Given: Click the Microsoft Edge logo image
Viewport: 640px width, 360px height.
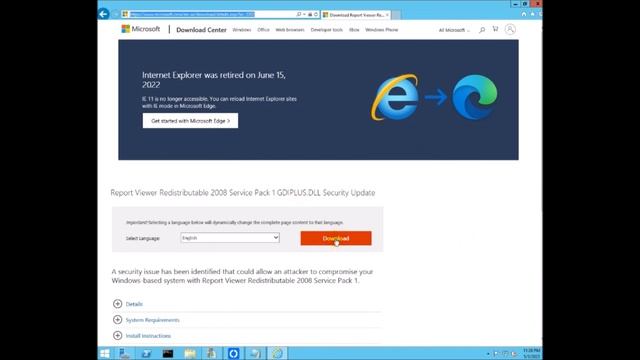Looking at the screenshot, I should (475, 97).
